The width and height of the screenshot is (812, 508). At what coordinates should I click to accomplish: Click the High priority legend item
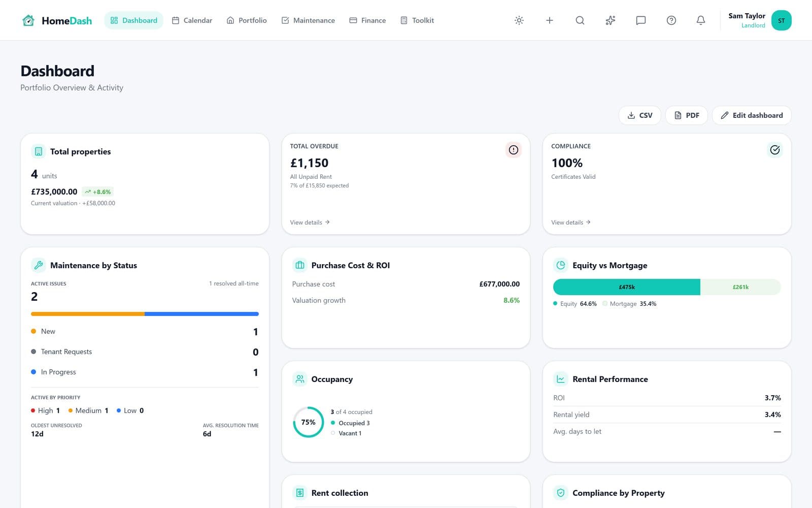[x=46, y=410]
